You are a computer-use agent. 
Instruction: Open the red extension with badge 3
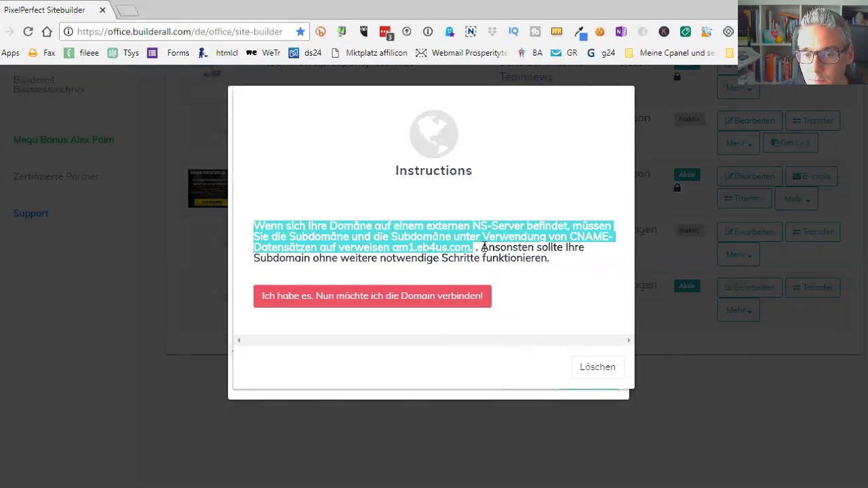[385, 32]
